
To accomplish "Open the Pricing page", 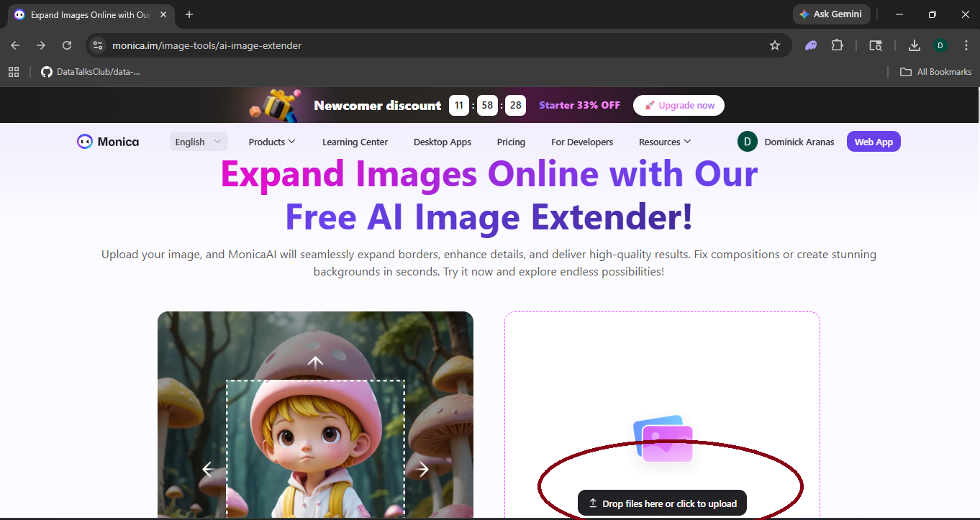I will pyautogui.click(x=511, y=142).
